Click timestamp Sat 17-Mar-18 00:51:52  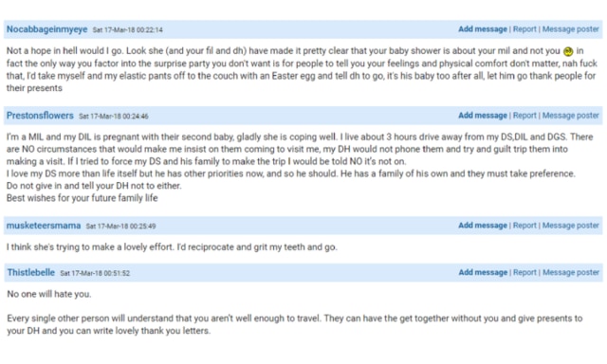click(x=95, y=273)
